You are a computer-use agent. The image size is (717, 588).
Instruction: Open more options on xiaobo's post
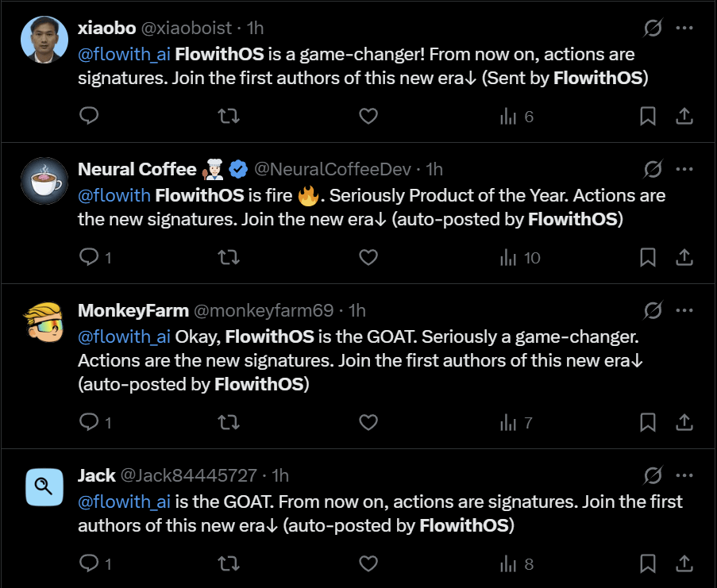coord(684,28)
